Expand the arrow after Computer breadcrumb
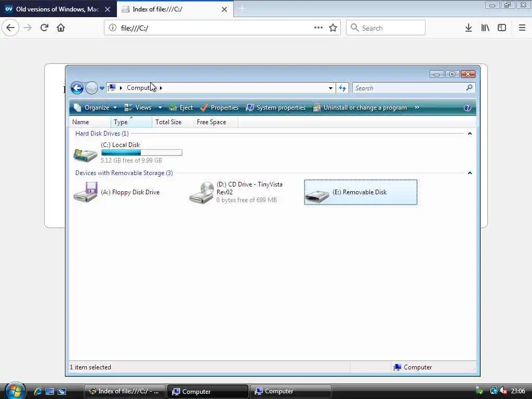The height and width of the screenshot is (399, 532). (x=161, y=88)
